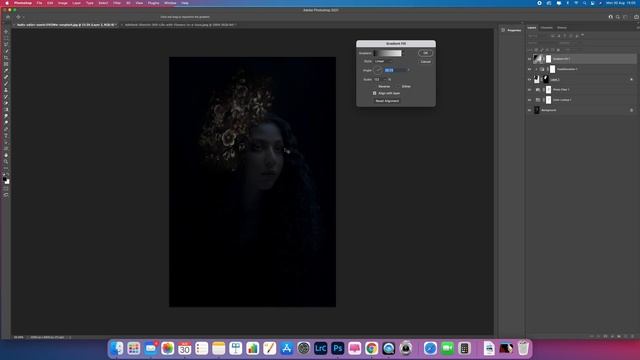Screen dimensions: 640x360
Task: Select the Lasso tool
Action: coord(6,44)
